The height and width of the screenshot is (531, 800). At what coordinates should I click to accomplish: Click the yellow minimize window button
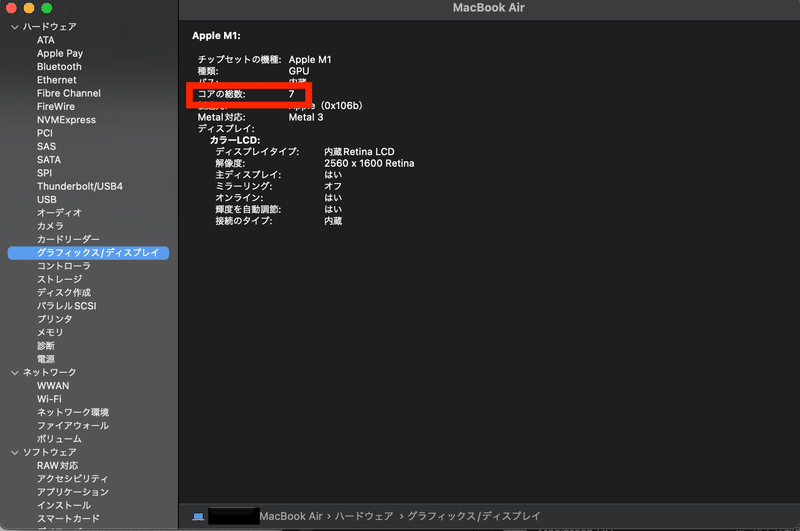click(29, 8)
